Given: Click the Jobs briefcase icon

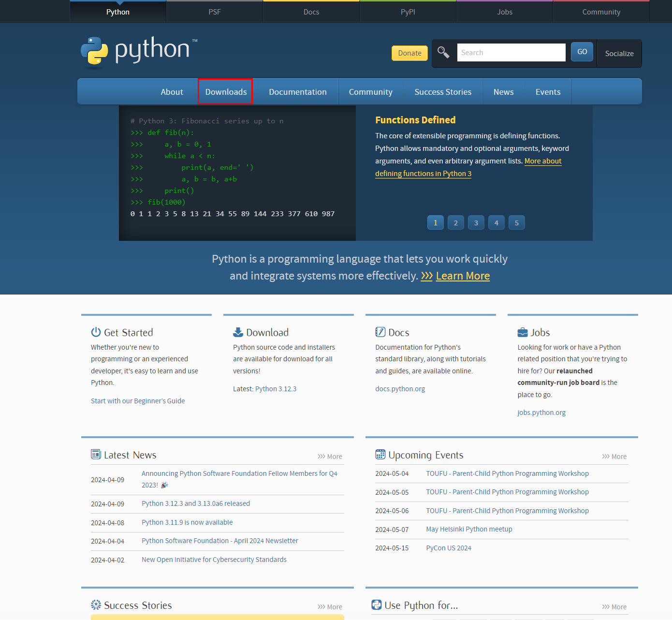Looking at the screenshot, I should click(x=523, y=332).
